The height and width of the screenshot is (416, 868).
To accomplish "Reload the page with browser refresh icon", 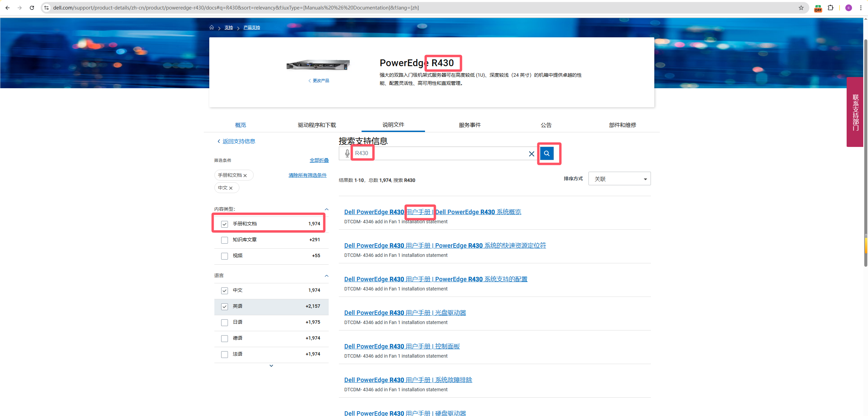I will coord(32,7).
